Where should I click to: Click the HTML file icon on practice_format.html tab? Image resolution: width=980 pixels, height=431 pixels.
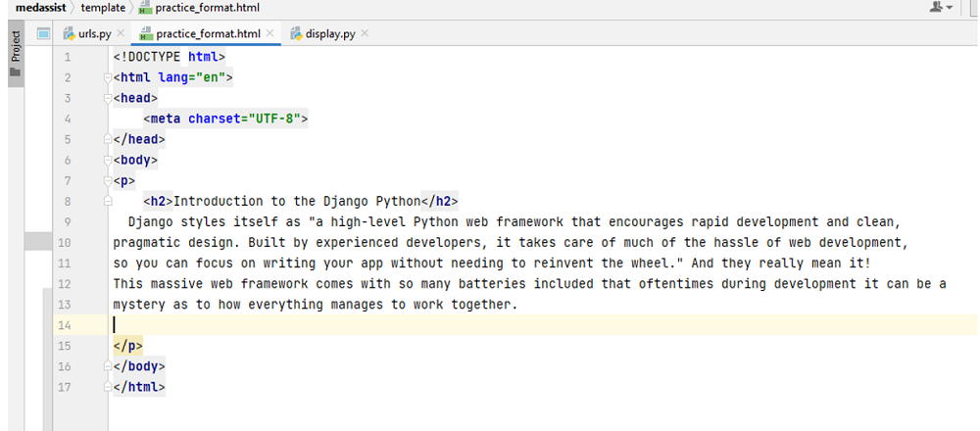tap(147, 34)
